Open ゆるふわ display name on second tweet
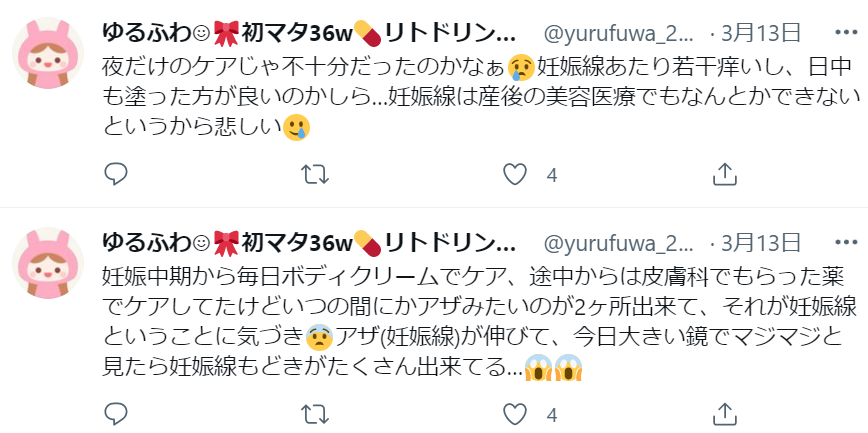This screenshot has width=868, height=433. pyautogui.click(x=309, y=244)
